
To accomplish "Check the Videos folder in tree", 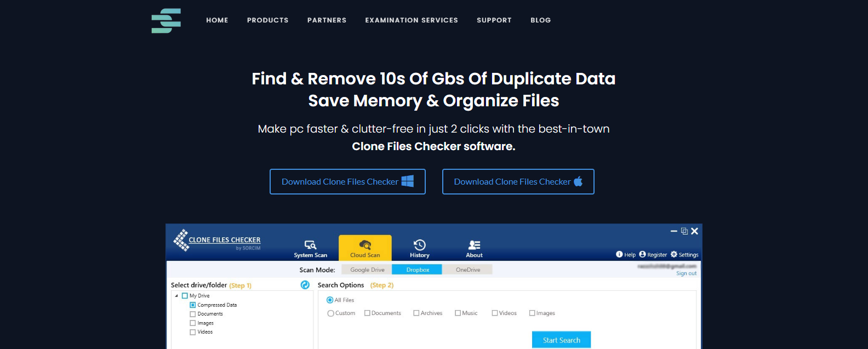I will point(192,332).
